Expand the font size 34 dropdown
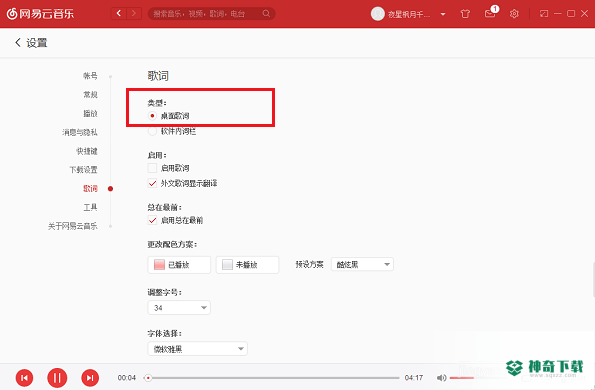Screen dimensions: 595x390 [179, 308]
